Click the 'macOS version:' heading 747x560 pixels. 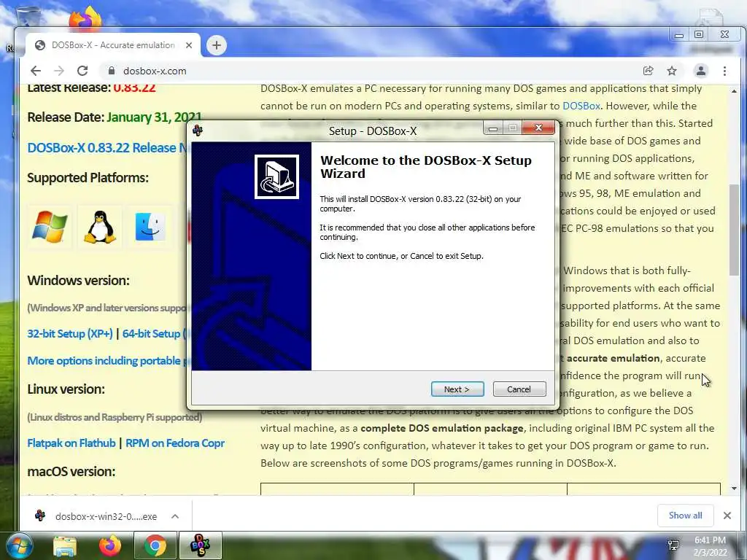(x=71, y=472)
